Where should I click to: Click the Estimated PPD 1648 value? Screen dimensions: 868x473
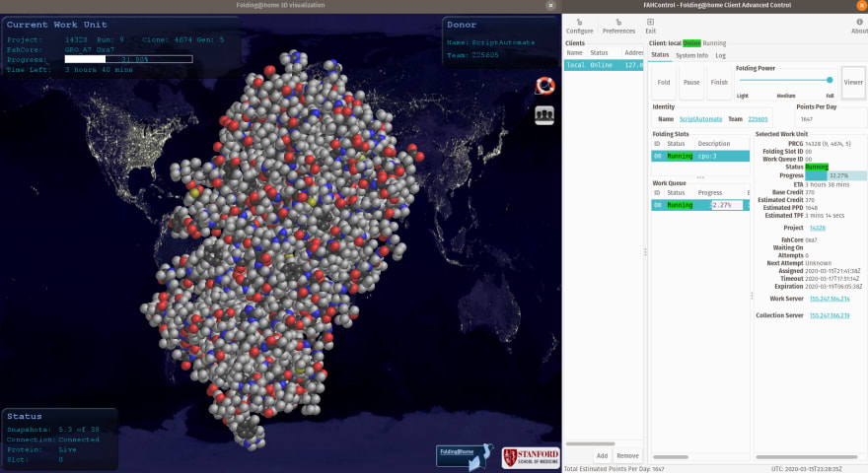pyautogui.click(x=811, y=208)
